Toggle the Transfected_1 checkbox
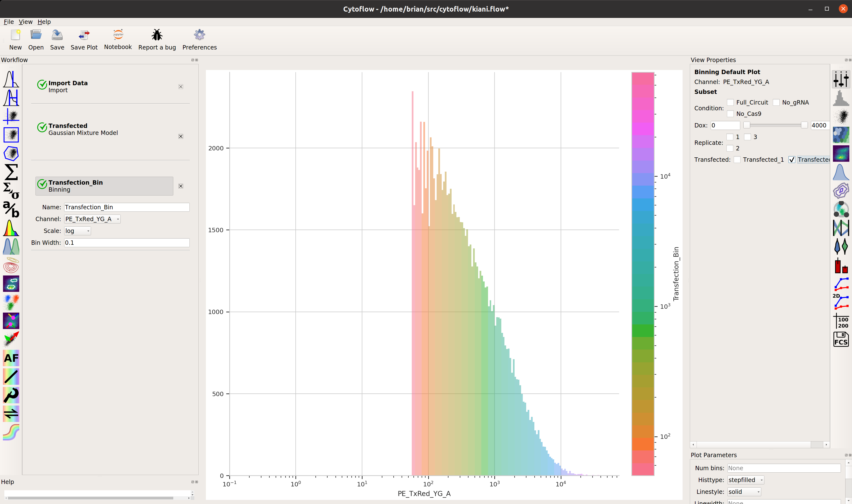The height and width of the screenshot is (504, 852). [737, 160]
